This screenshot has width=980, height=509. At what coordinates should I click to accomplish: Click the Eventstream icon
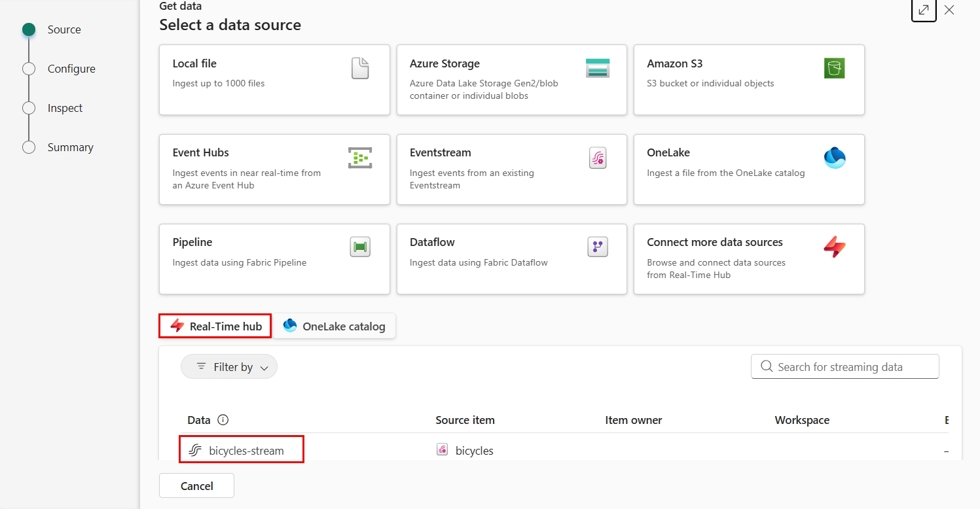click(x=597, y=158)
